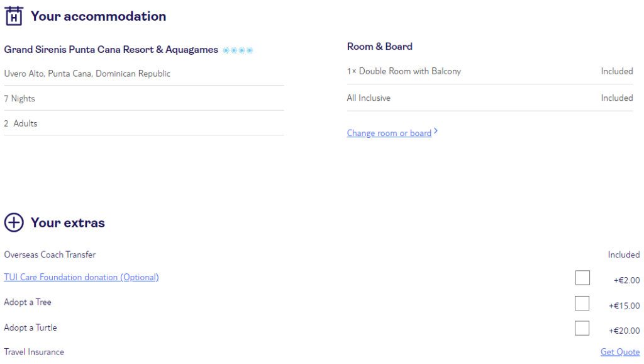Click the Your accommodation heading
Screen dimensions: 644x364
coord(99,16)
